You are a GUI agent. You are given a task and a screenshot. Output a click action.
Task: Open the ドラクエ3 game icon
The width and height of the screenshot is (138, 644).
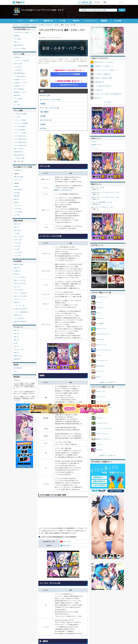click(93, 418)
